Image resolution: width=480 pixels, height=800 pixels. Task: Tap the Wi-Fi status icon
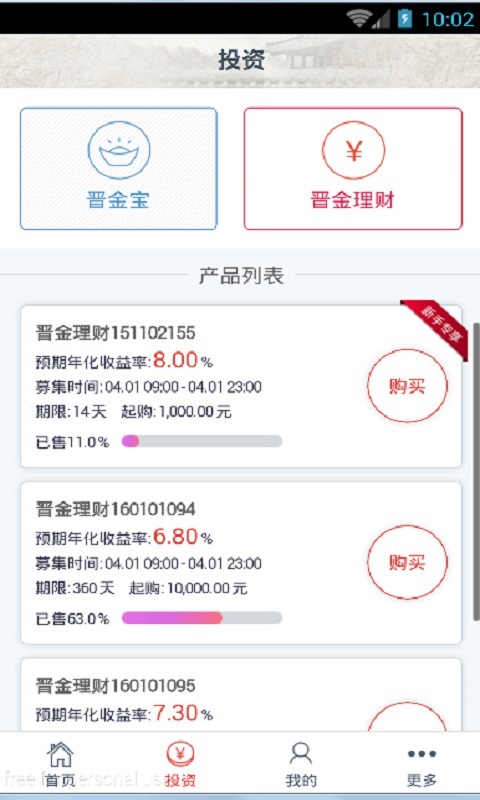pos(359,19)
